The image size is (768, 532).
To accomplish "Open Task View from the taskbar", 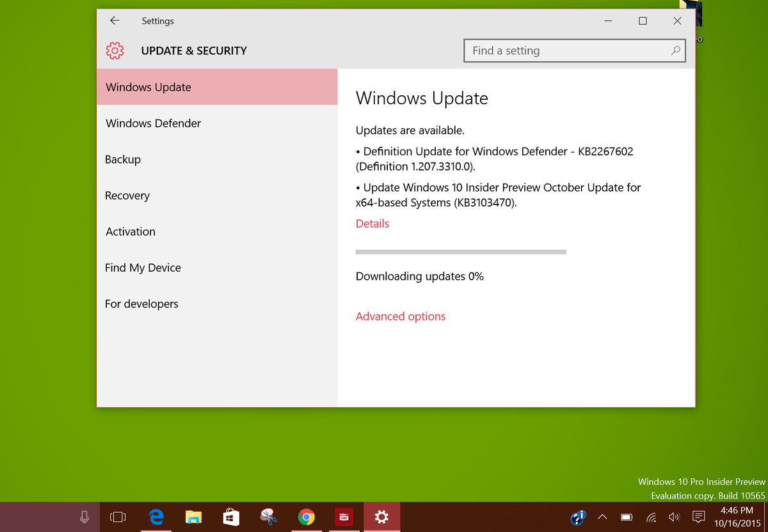I will [x=118, y=517].
